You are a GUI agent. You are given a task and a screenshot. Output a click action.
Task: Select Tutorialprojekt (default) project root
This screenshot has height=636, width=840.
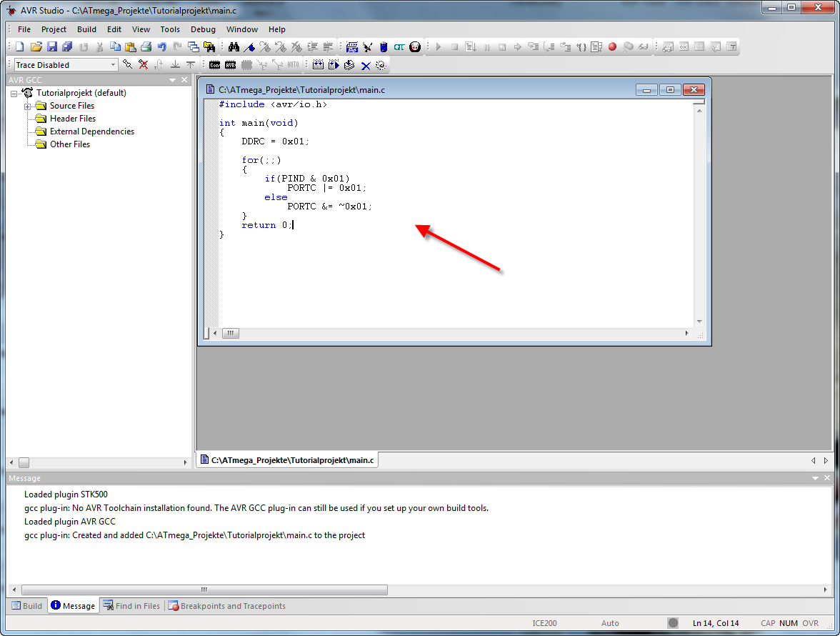pos(81,93)
